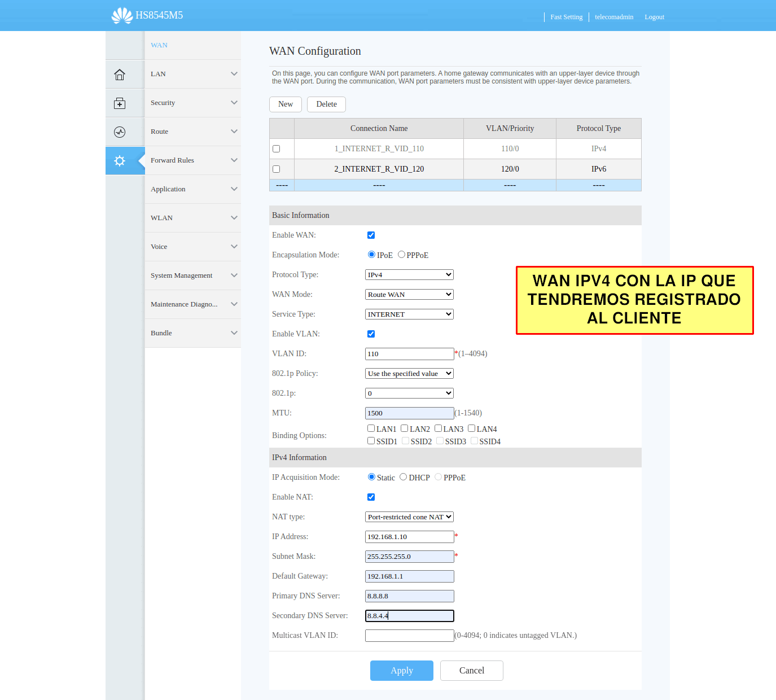Select the gear advanced settings icon
The image size is (776, 700).
(x=120, y=161)
